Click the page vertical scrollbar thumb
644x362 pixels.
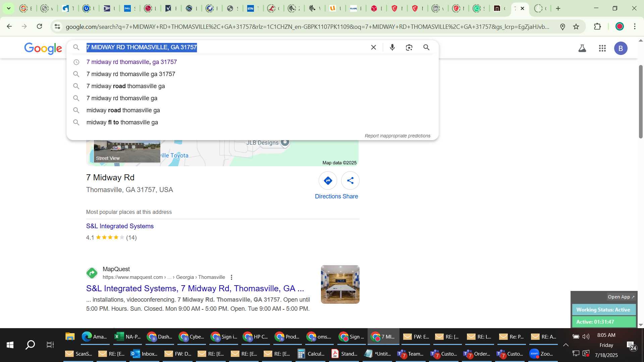pos(641,102)
